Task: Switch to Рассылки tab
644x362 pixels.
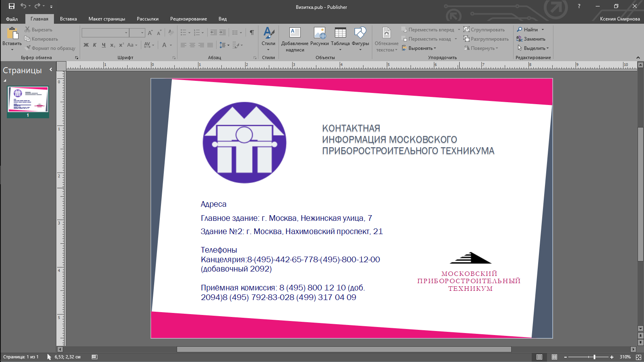Action: 148,19
